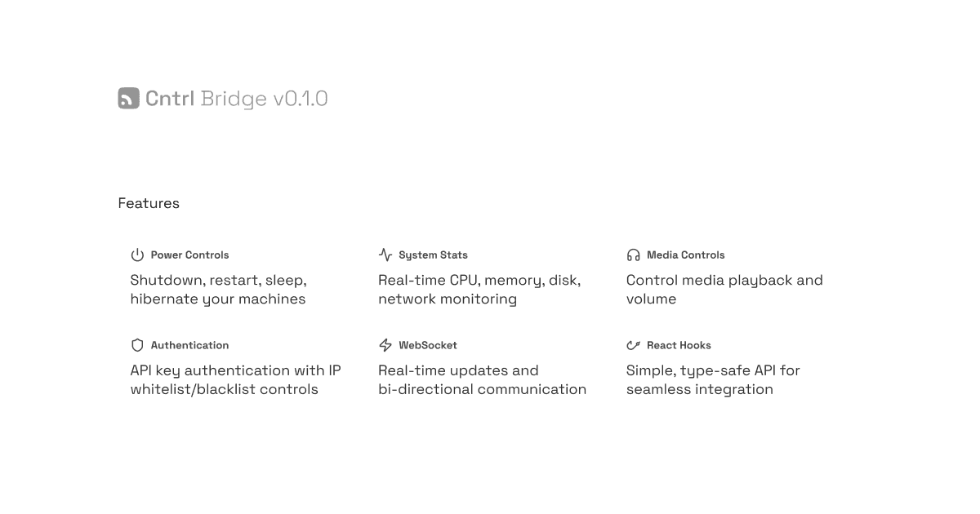Click the type-safe API description text
980x514 pixels.
click(713, 379)
